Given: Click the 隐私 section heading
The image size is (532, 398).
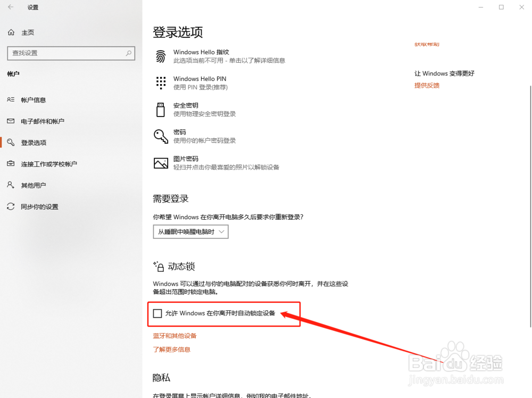Looking at the screenshot, I should pos(162,378).
